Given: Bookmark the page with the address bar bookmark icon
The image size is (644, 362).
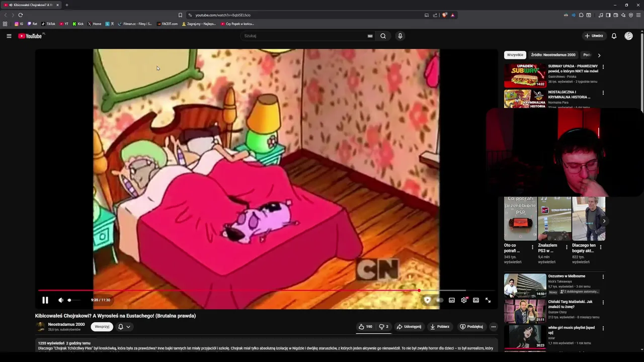Looking at the screenshot, I should click(180, 15).
